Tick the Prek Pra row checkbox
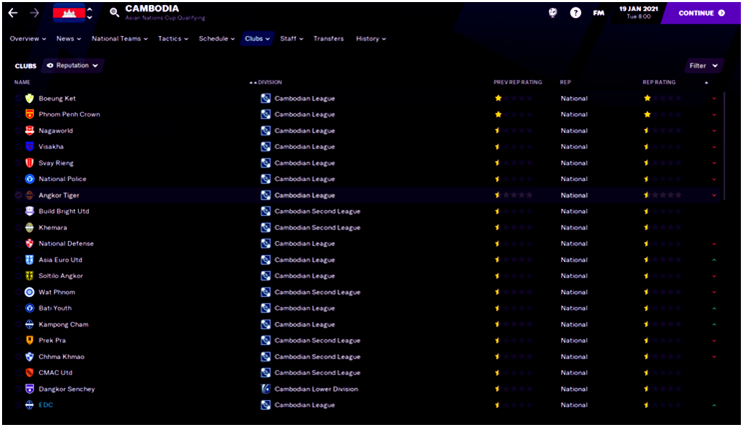Screen dimensions: 744x427 [x=19, y=340]
